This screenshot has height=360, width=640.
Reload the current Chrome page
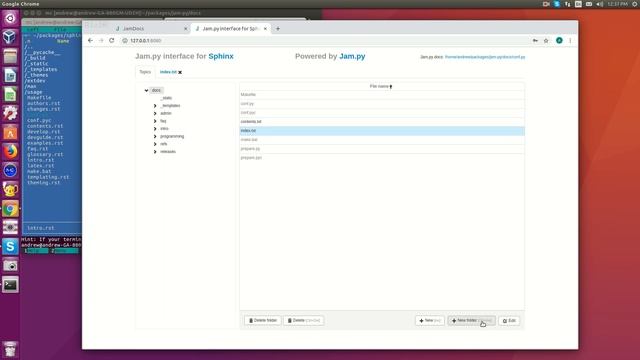[x=111, y=40]
